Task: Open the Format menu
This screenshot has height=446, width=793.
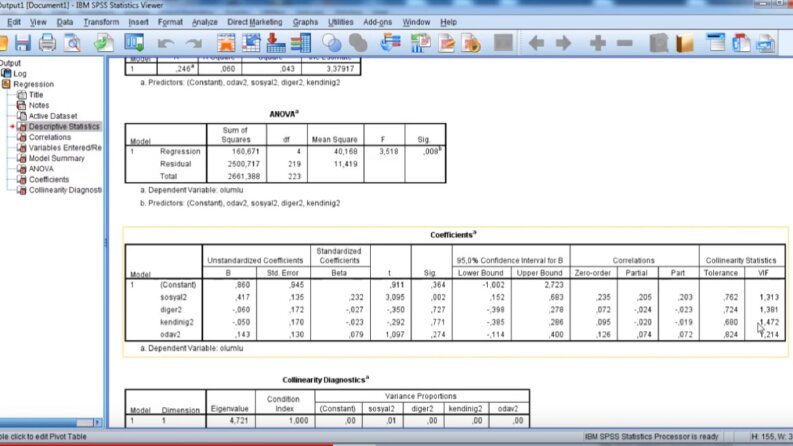Action: pos(170,22)
